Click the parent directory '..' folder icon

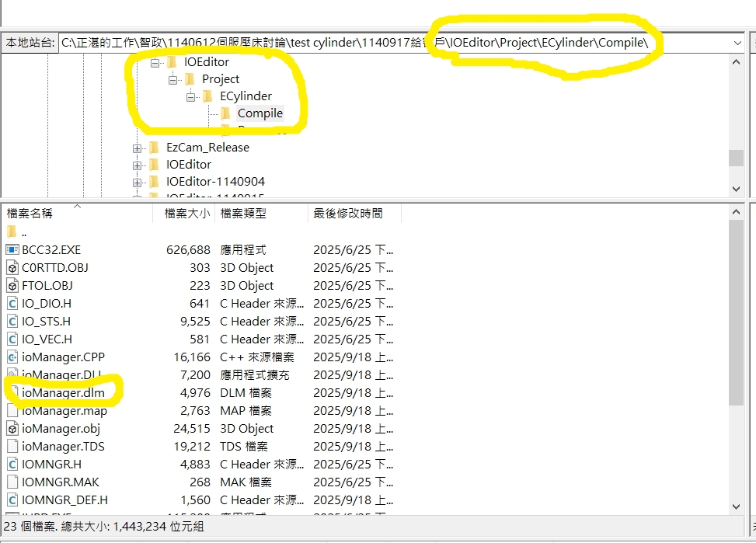[x=12, y=232]
